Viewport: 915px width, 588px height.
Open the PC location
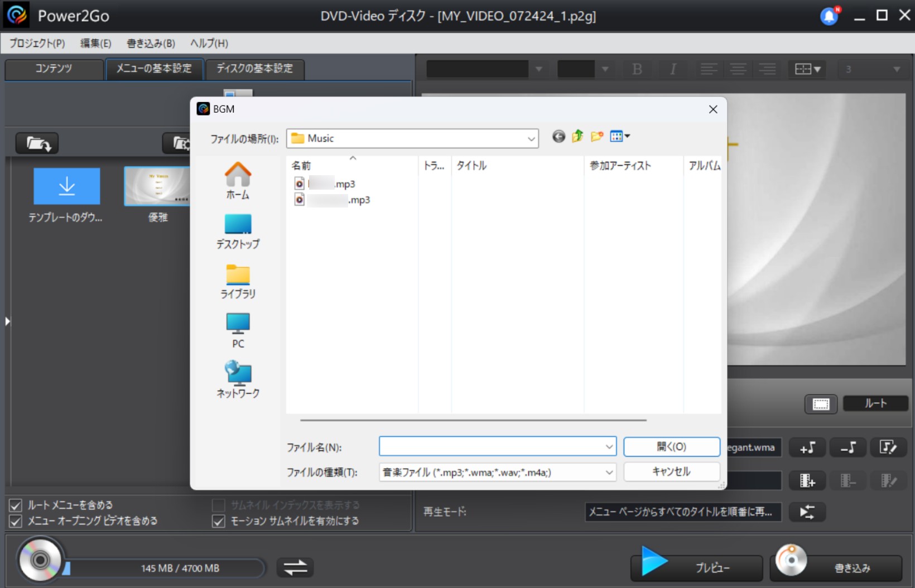coord(238,331)
